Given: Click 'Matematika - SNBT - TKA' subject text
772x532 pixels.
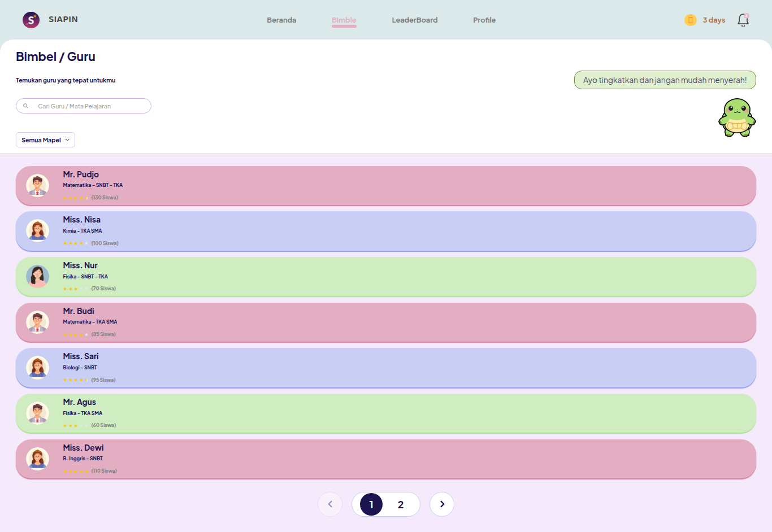Looking at the screenshot, I should [93, 185].
